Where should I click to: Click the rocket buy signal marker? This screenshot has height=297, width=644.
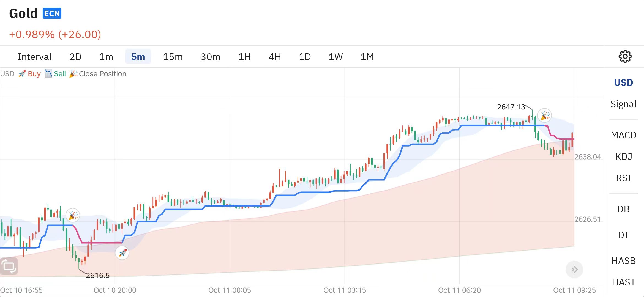click(122, 253)
